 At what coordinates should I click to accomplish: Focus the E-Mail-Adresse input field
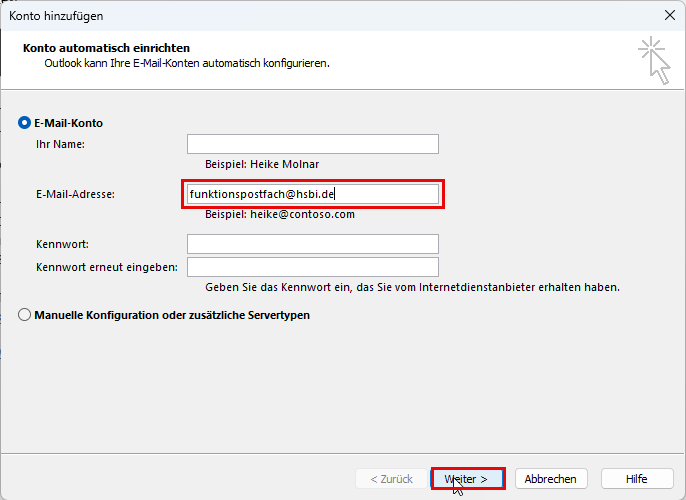point(313,194)
